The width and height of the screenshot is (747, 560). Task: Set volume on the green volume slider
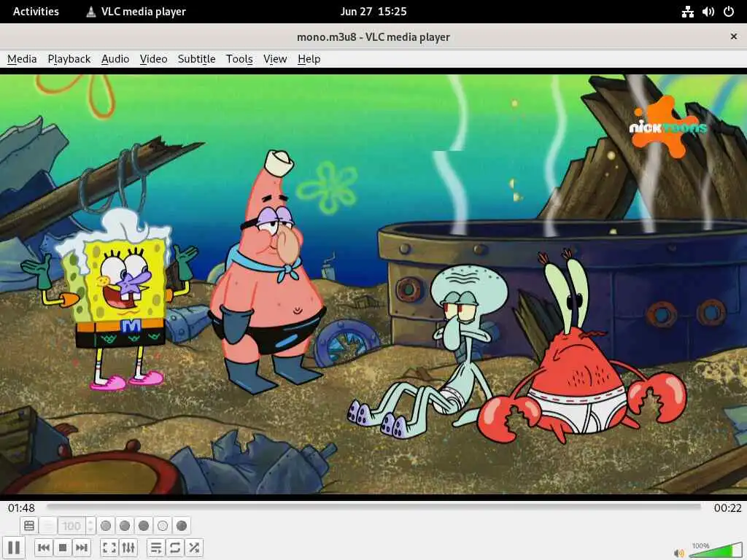[x=715, y=551]
